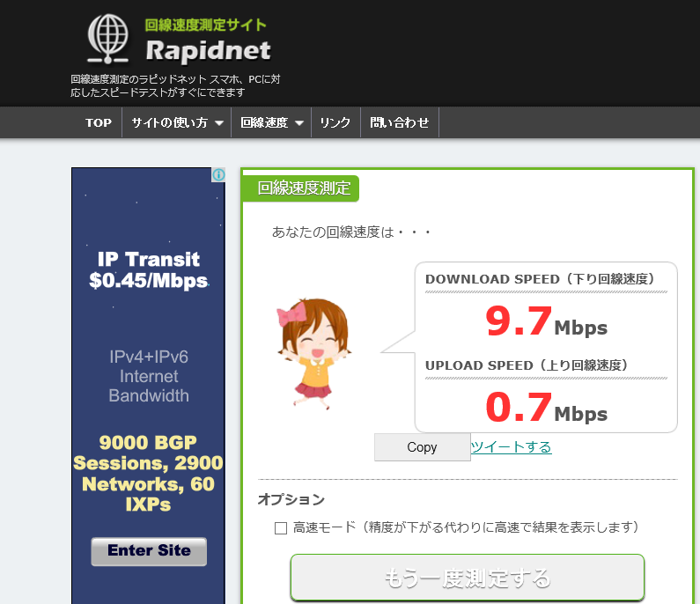Click the 高速モード option description label
The height and width of the screenshot is (604, 700).
(466, 527)
